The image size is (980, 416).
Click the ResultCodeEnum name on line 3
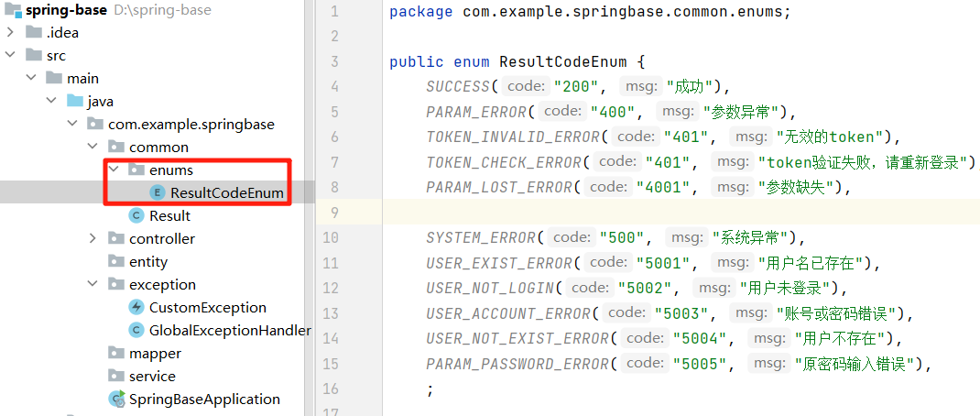[x=562, y=62]
